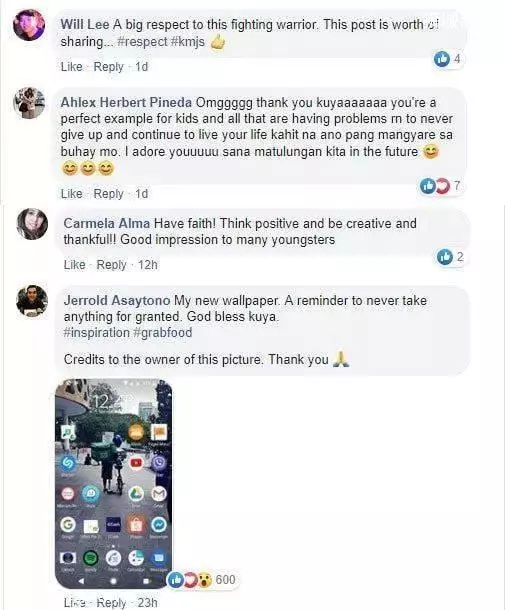The height and width of the screenshot is (610, 505).
Task: Open Will Lee's profile picture
Action: pyautogui.click(x=29, y=24)
